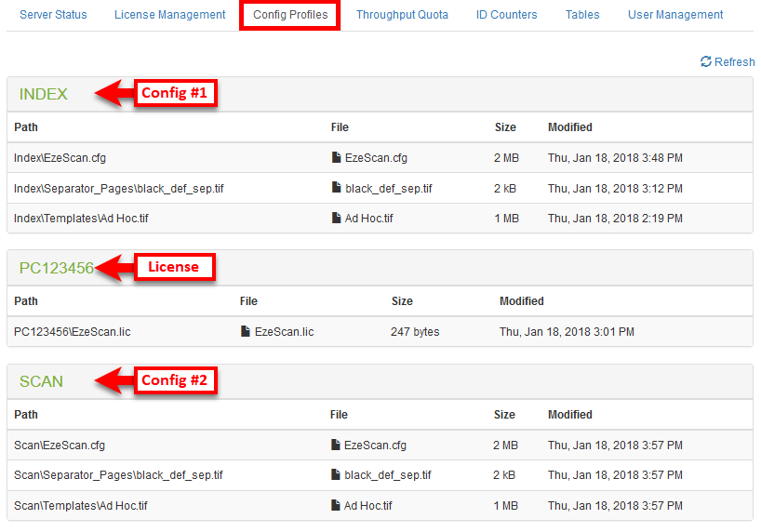This screenshot has height=532, width=761.
Task: Click file icon beside black_def_sep.tif in SCAN
Action: 337,475
